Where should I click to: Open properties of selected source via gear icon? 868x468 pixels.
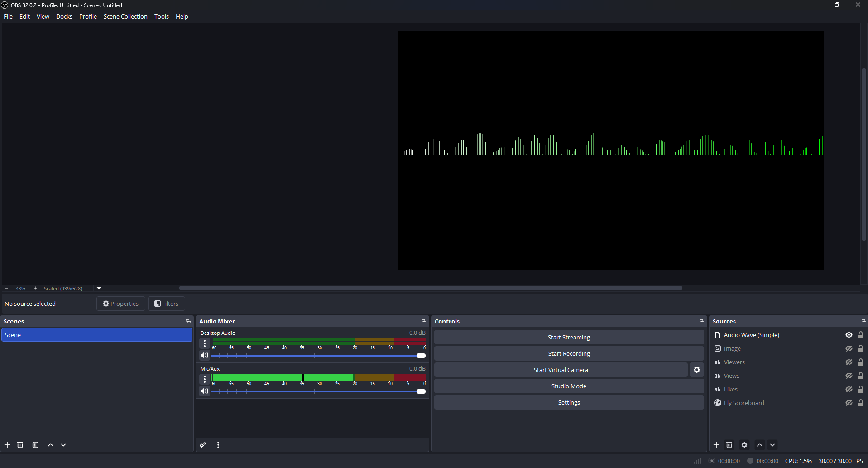pyautogui.click(x=744, y=445)
